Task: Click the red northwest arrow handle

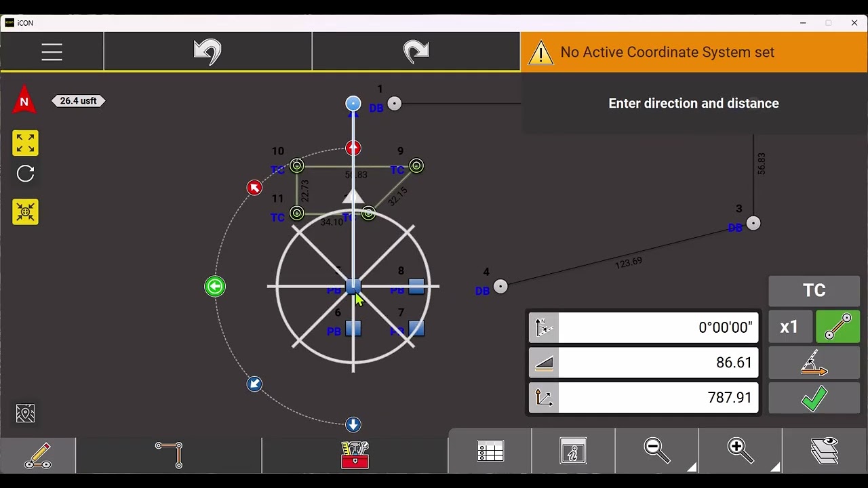Action: (254, 188)
